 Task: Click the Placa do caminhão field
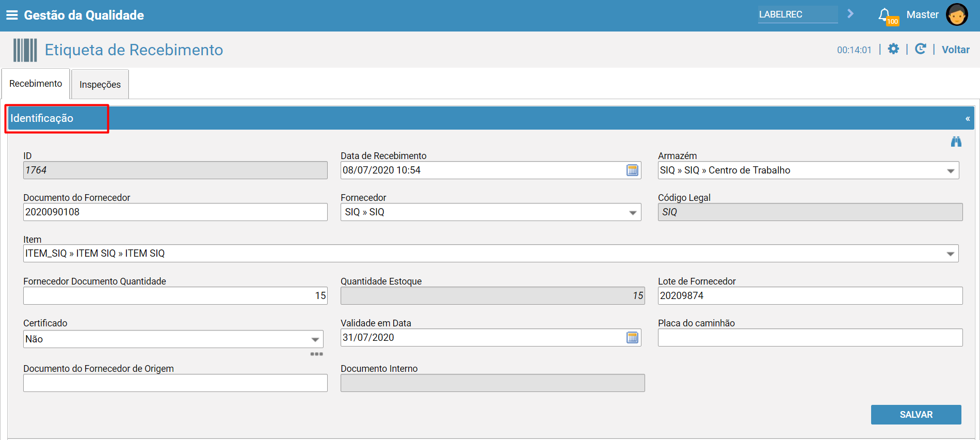tap(810, 338)
